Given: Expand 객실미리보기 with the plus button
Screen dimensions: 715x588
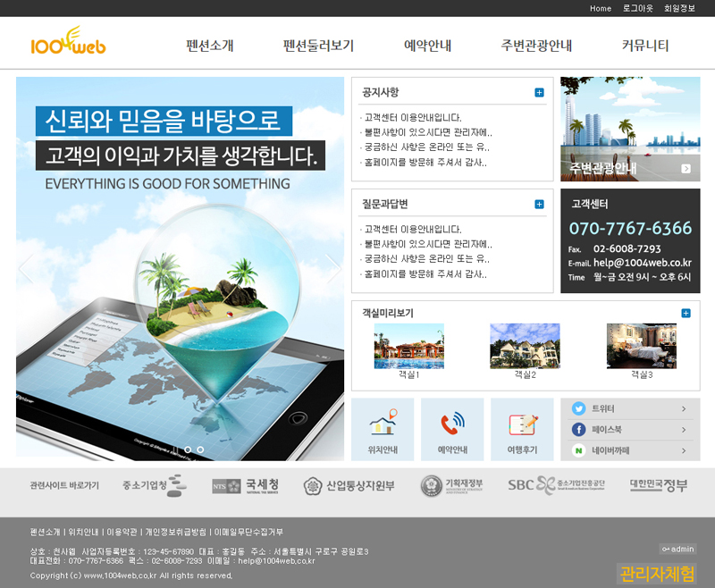Looking at the screenshot, I should (686, 313).
